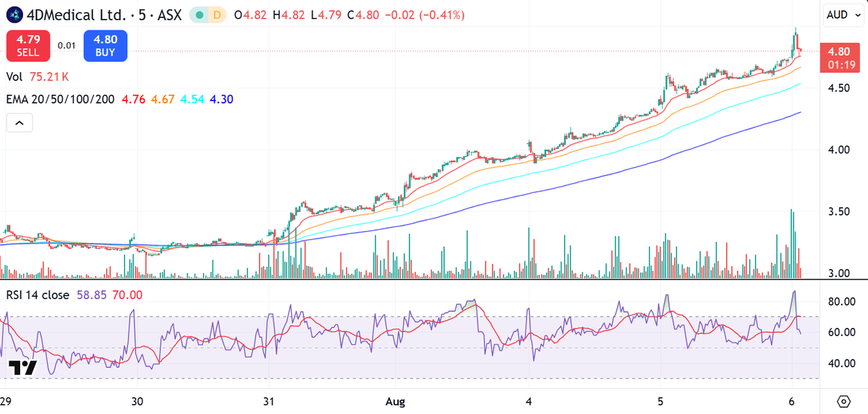
Task: Open chart settings hexagon icon
Action: point(843,401)
